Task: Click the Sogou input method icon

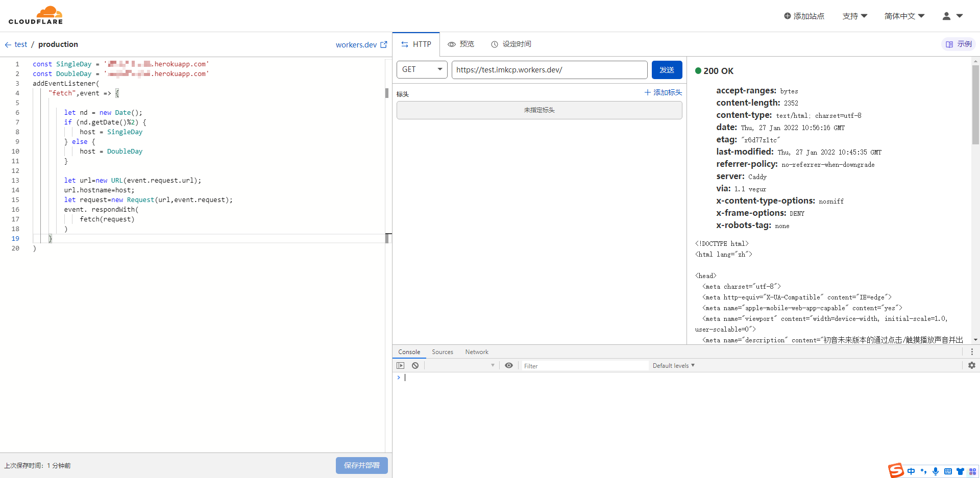Action: [896, 471]
